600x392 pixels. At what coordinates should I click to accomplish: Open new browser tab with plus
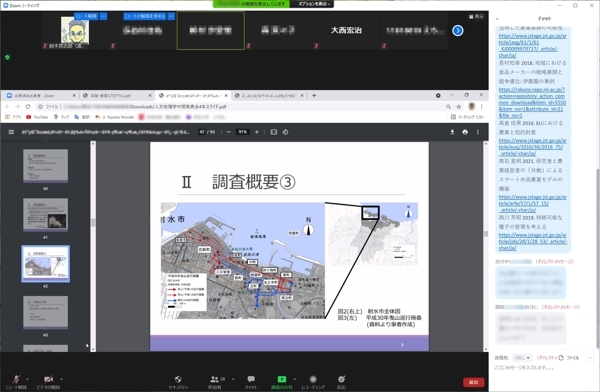point(314,95)
